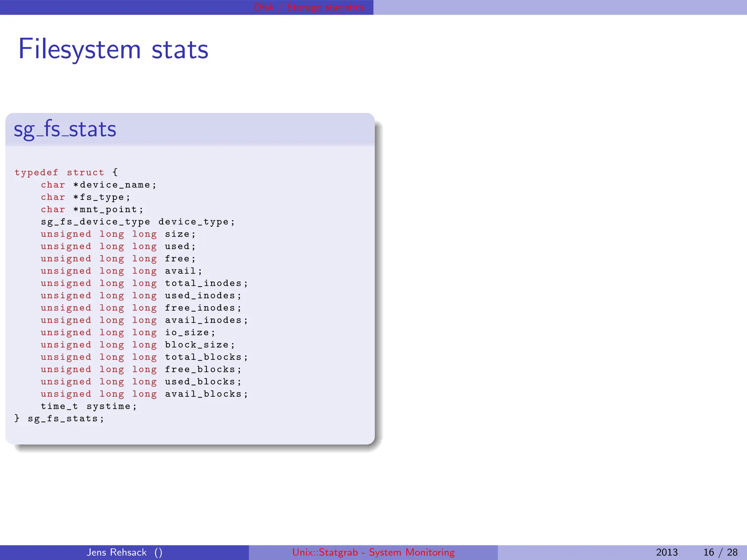Click the 'total_blocks;' field line
Image resolution: width=747 pixels, height=560 pixels.
[x=144, y=357]
